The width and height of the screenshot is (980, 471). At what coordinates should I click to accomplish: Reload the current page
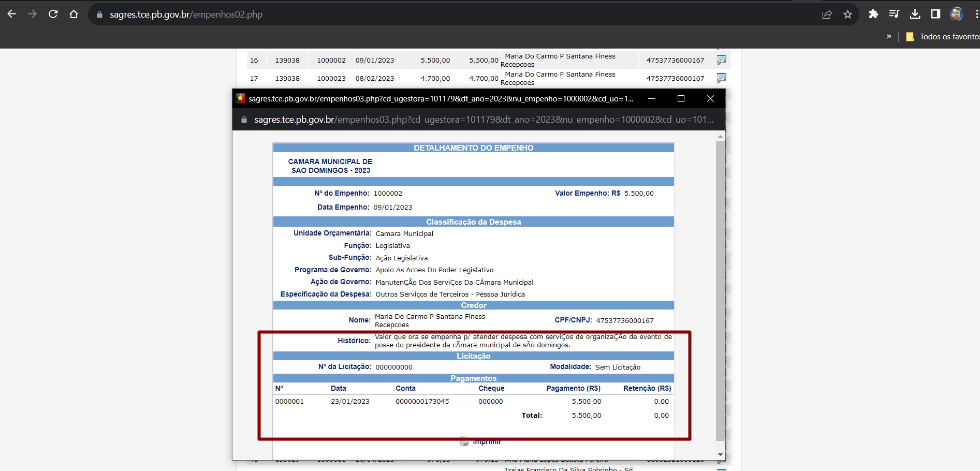pos(53,14)
